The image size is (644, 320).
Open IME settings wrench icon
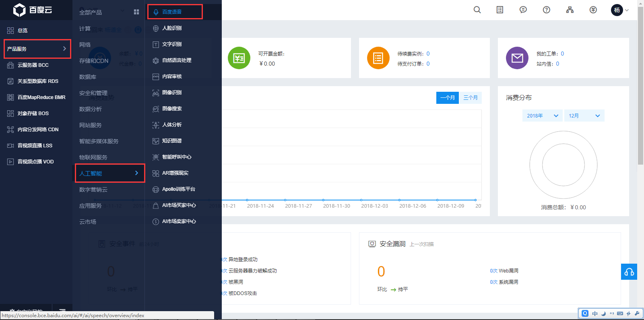(637, 314)
